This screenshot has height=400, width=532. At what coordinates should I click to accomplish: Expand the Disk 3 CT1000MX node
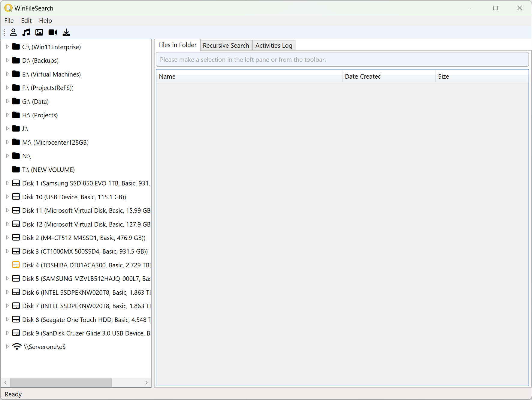pos(8,251)
